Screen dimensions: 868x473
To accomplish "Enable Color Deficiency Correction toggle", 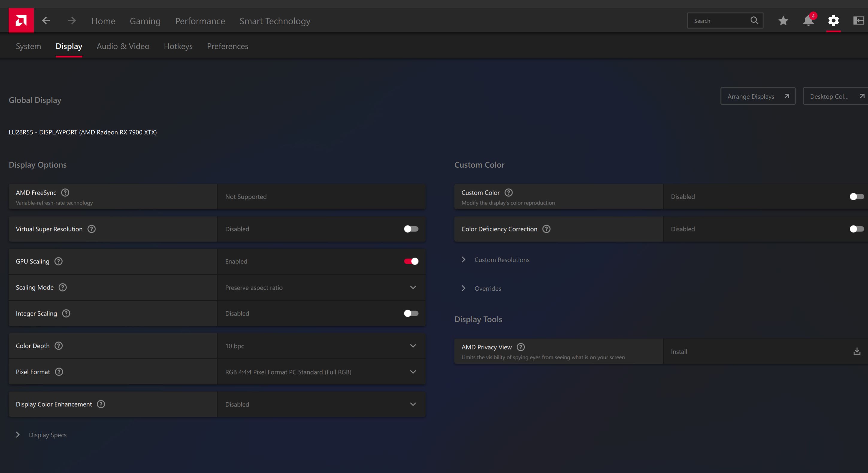I will coord(857,229).
